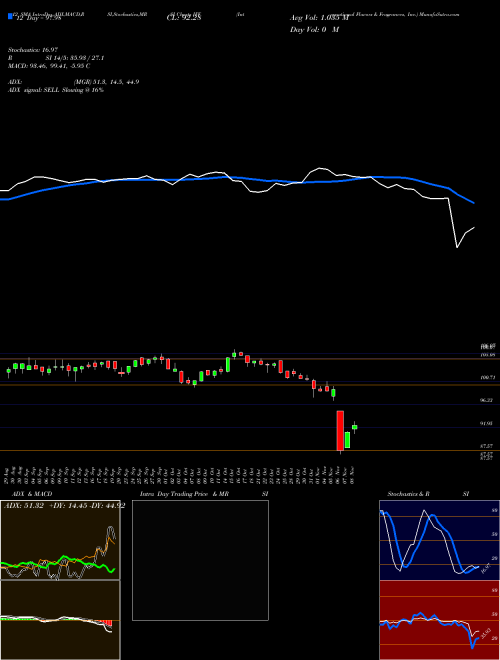The height and width of the screenshot is (660, 500).
Task: Click the tall green candlestick after the drop
Action: click(x=347, y=440)
